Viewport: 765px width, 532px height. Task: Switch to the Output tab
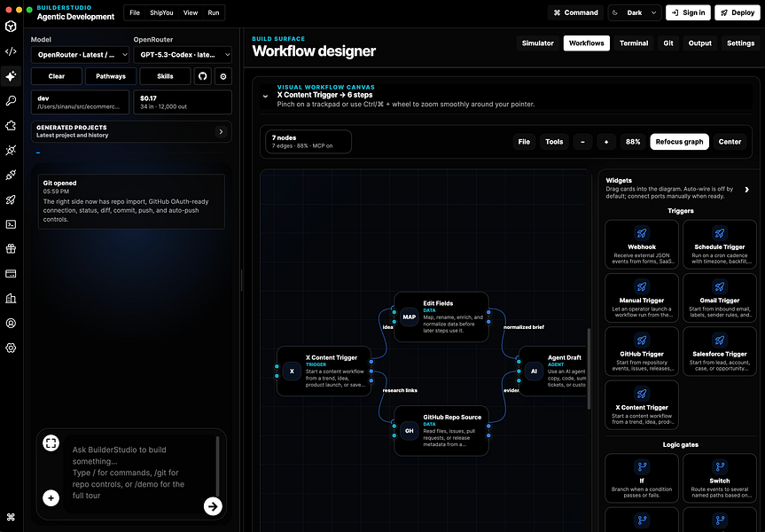click(699, 43)
